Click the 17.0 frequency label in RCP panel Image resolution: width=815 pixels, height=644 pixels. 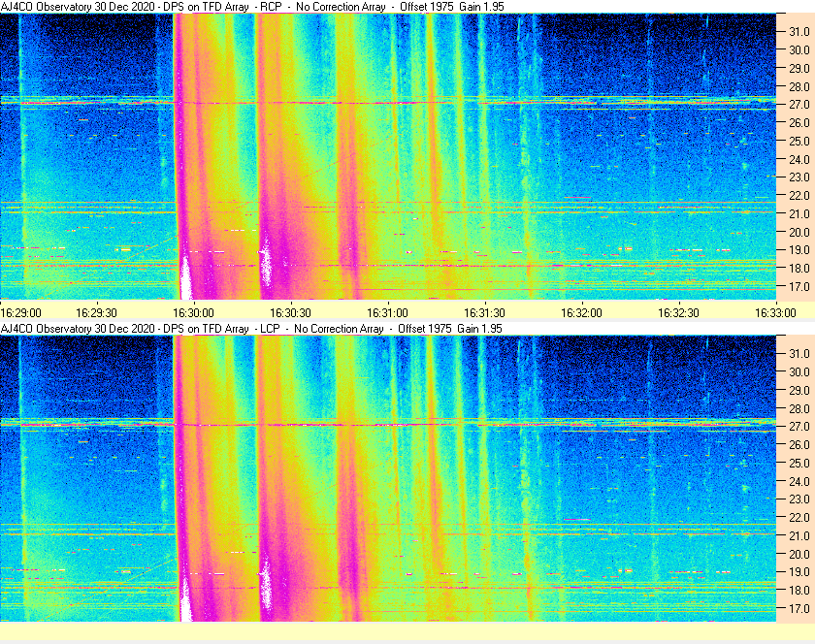click(x=799, y=286)
